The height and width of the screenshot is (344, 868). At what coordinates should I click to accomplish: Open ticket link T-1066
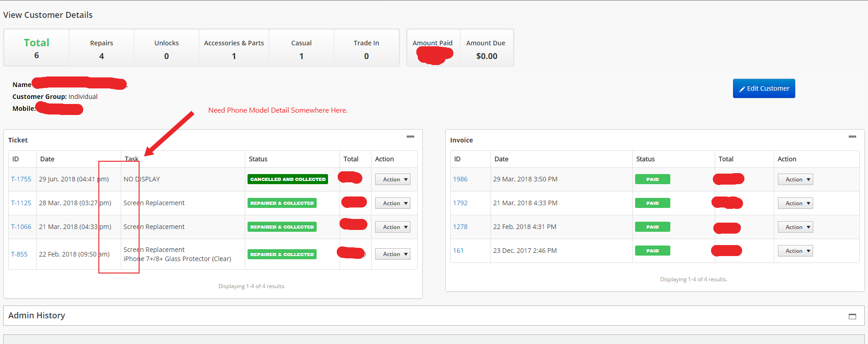click(21, 227)
